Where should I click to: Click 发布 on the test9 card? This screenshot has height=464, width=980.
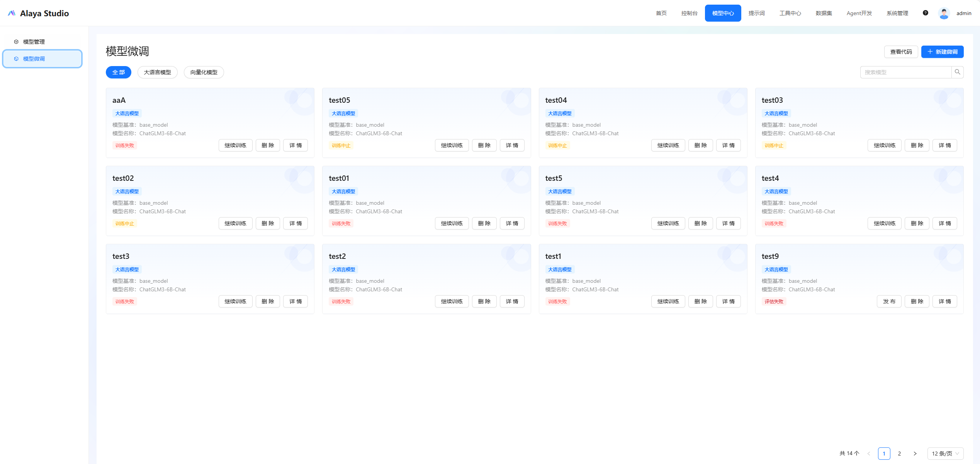(x=889, y=301)
